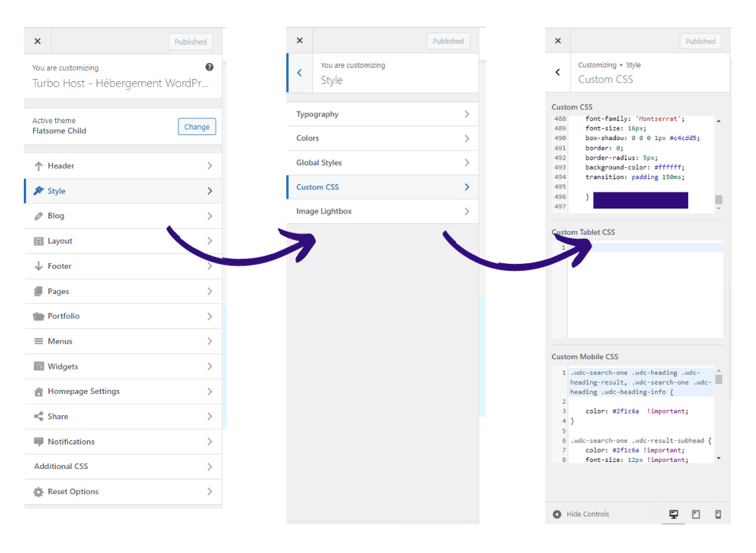Expand Blog section chevron
This screenshot has width=756, height=553.
point(210,216)
